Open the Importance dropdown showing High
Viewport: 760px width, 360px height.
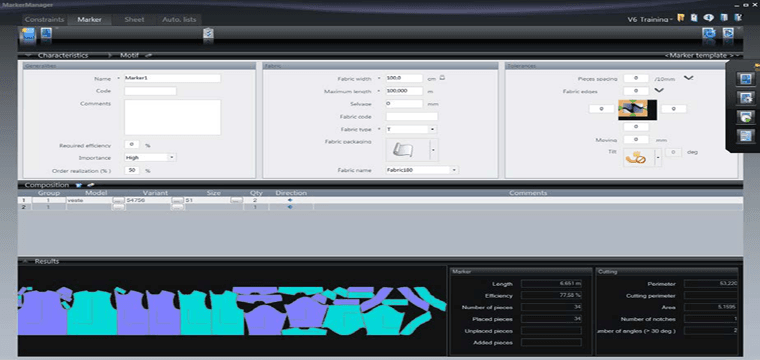pos(150,157)
